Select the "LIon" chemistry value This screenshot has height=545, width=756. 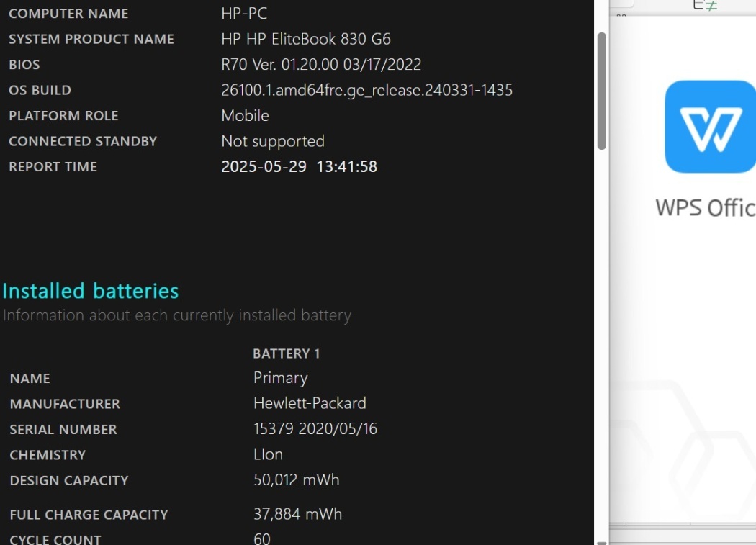268,454
